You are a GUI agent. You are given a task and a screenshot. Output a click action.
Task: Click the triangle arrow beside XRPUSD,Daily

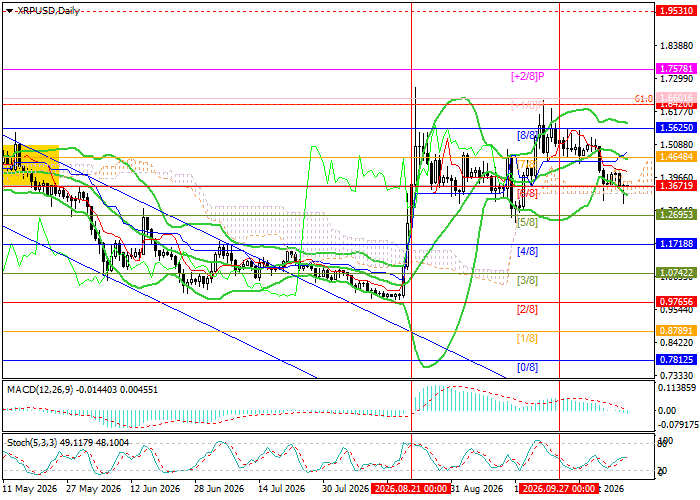[9, 11]
